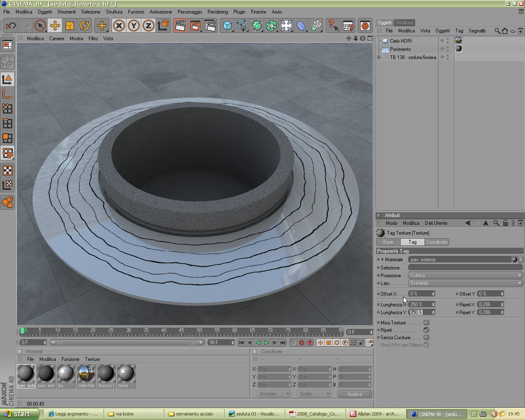Click the timeline at frame 45

(x=181, y=331)
